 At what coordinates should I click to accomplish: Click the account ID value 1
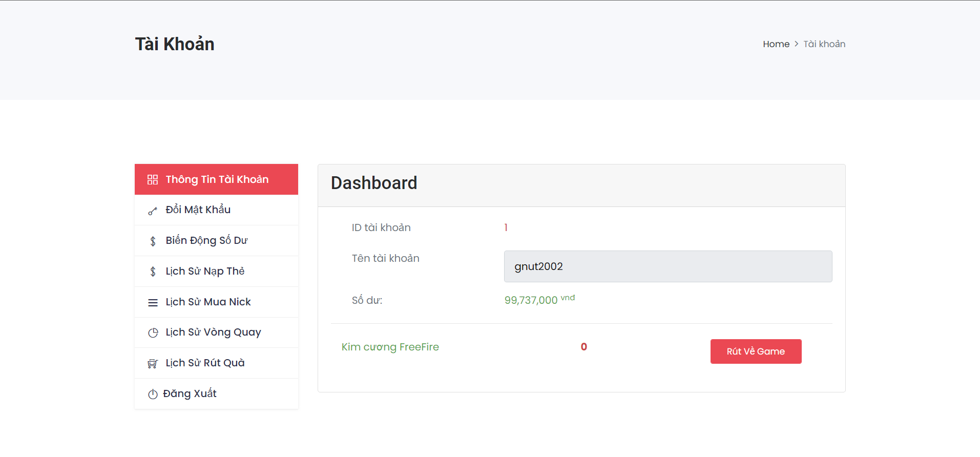coord(506,227)
